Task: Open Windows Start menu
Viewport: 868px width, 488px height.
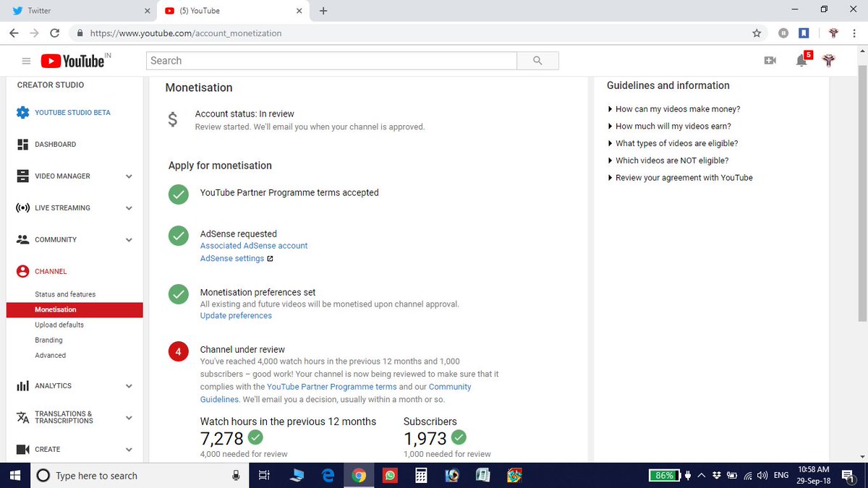Action: (x=15, y=475)
